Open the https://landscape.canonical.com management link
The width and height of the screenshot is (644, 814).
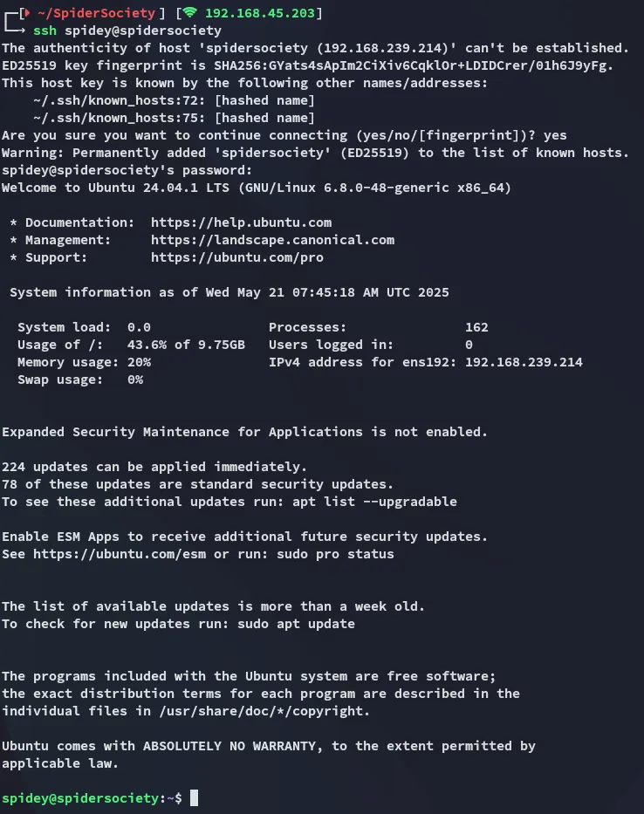tap(272, 240)
